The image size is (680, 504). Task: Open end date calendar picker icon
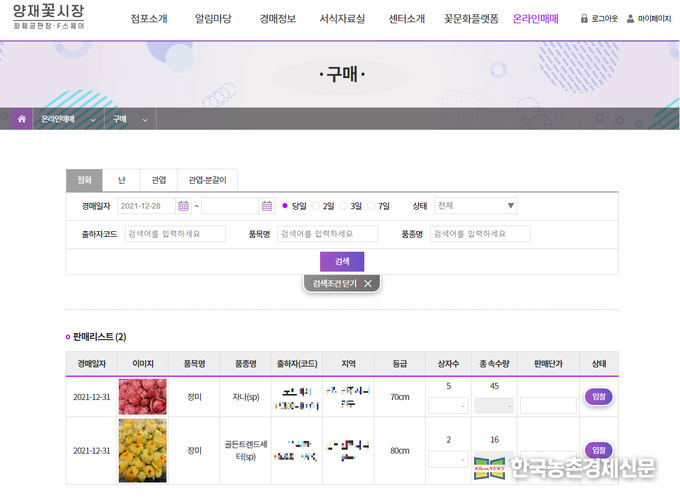[x=267, y=206]
